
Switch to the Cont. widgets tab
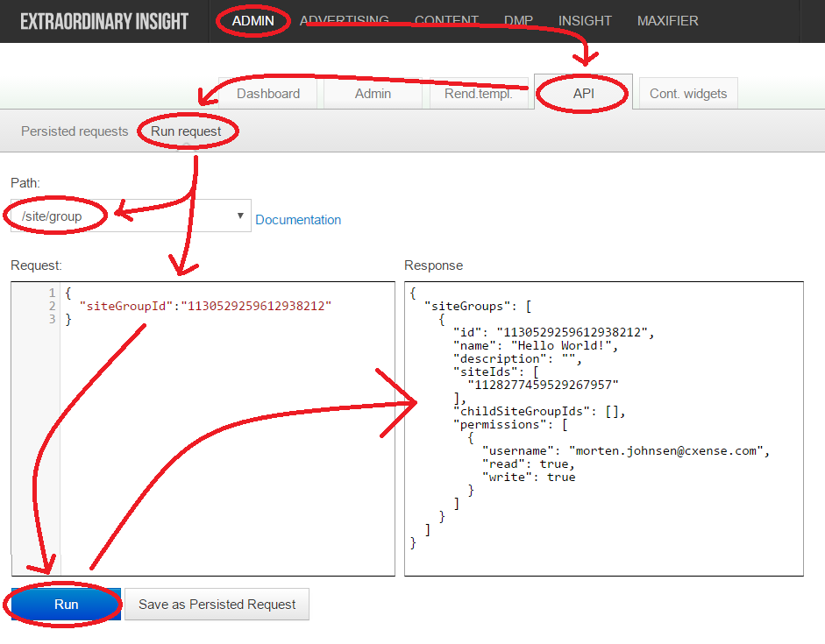(688, 94)
